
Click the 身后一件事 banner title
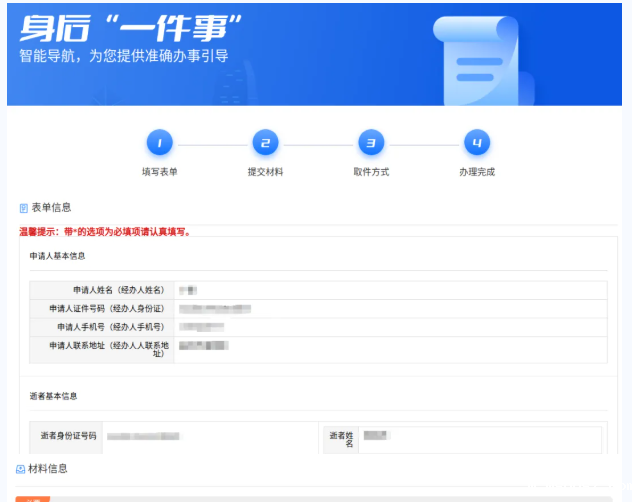[x=132, y=24]
